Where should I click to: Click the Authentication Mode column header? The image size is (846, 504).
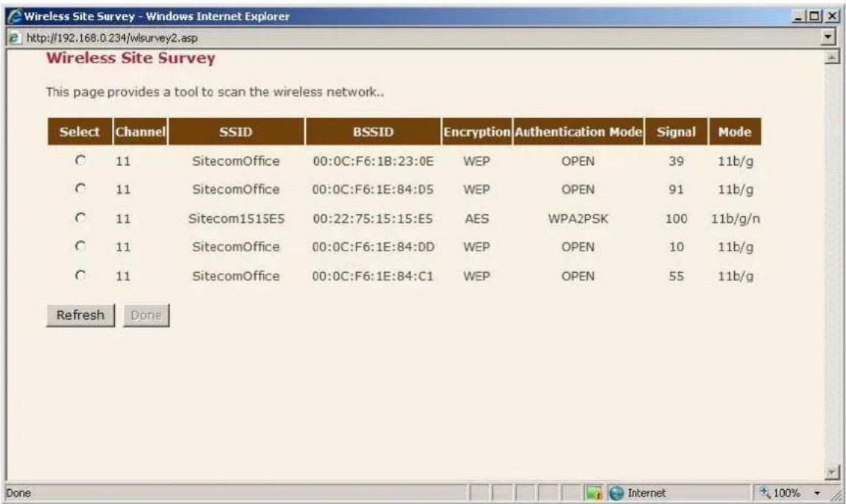(578, 131)
